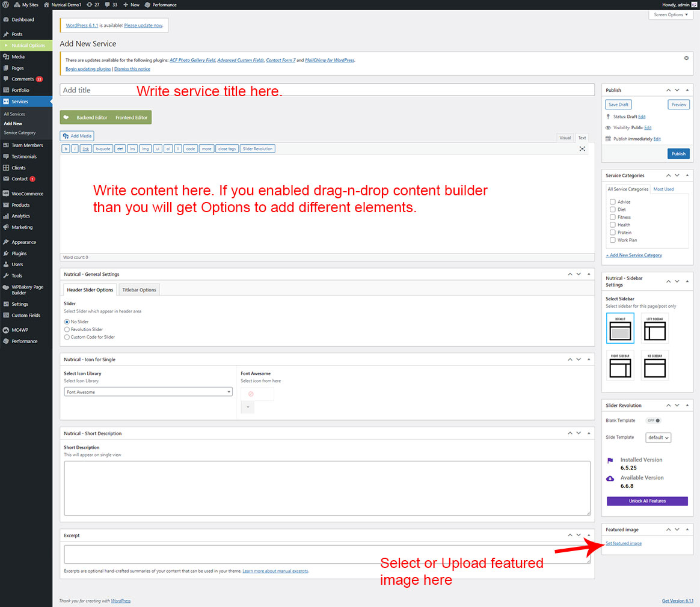Viewport: 700px width, 607px height.
Task: Choose the No Sidebar layout icon
Action: click(x=654, y=365)
